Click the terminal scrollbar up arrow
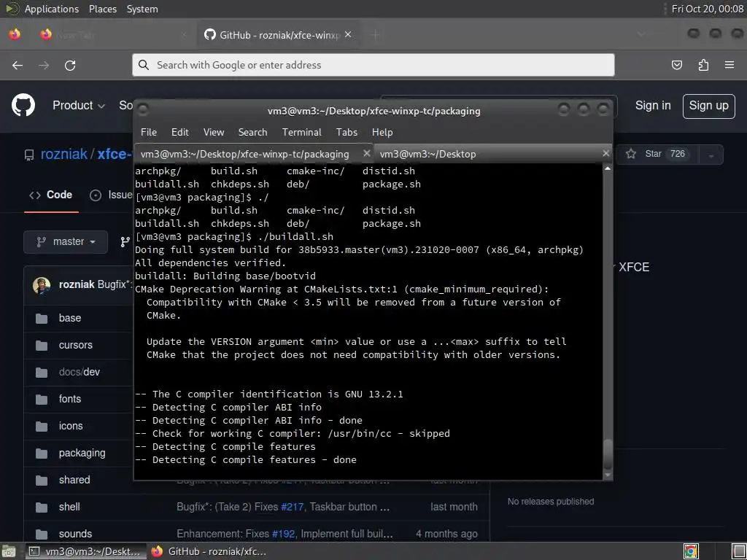747x560 pixels. coord(608,168)
